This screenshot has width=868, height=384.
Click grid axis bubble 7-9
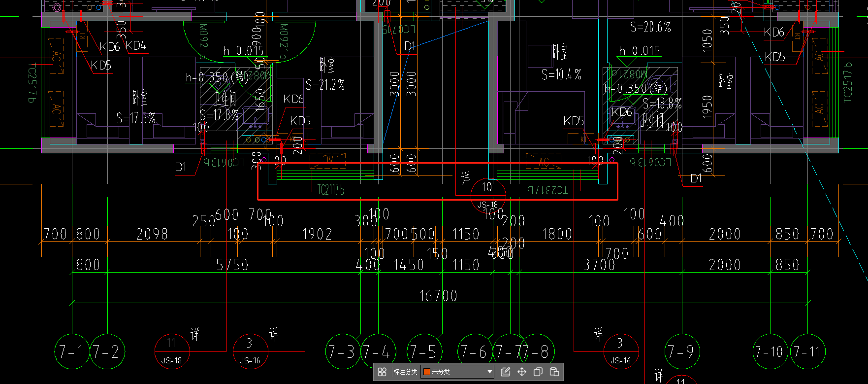682,351
